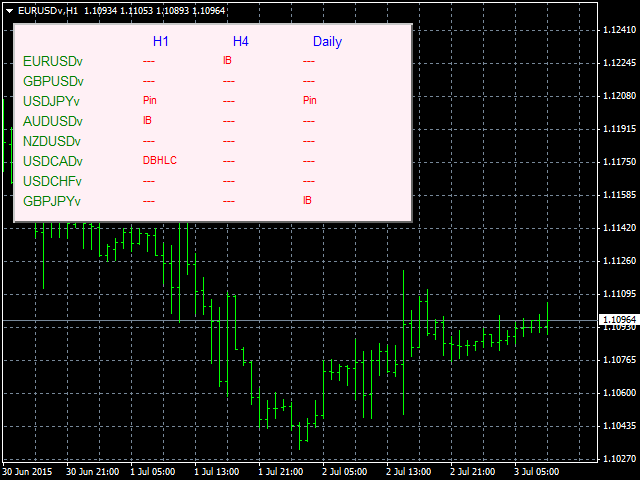Click the 1.12245 price scale label
The height and width of the screenshot is (480, 640).
pos(620,62)
